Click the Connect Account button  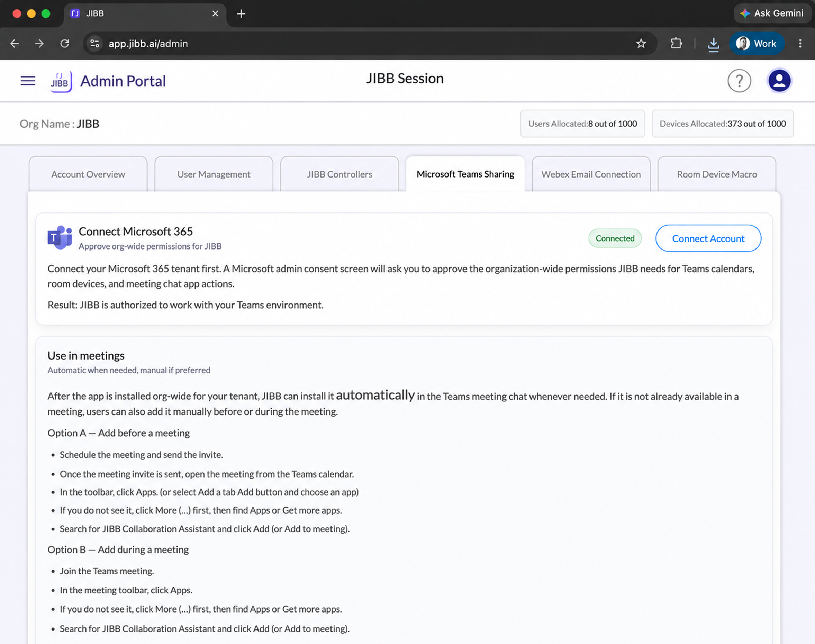708,238
